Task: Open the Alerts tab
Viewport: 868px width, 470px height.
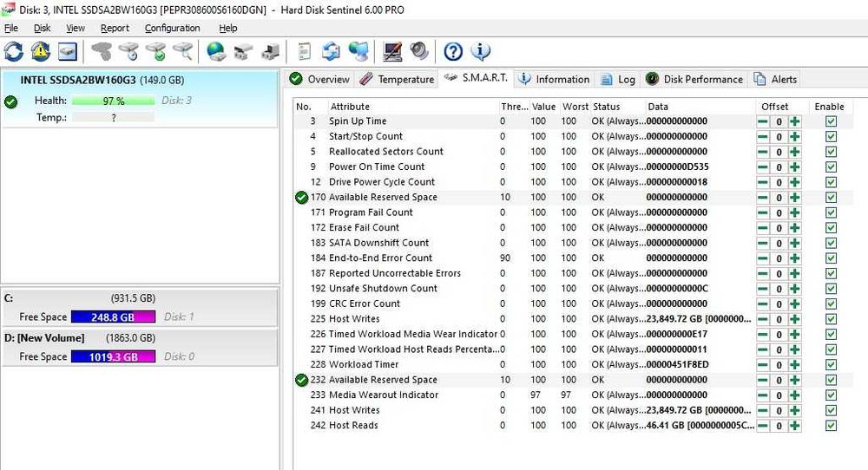Action: (x=775, y=79)
